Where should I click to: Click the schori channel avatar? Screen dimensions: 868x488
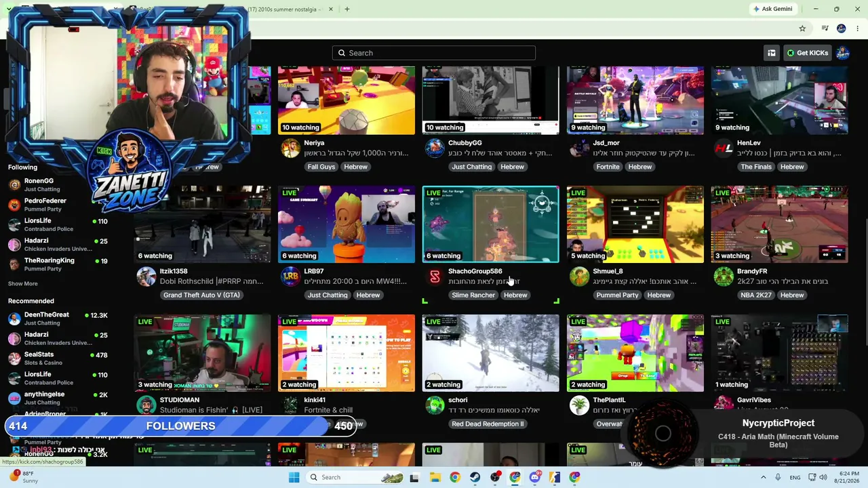click(435, 405)
